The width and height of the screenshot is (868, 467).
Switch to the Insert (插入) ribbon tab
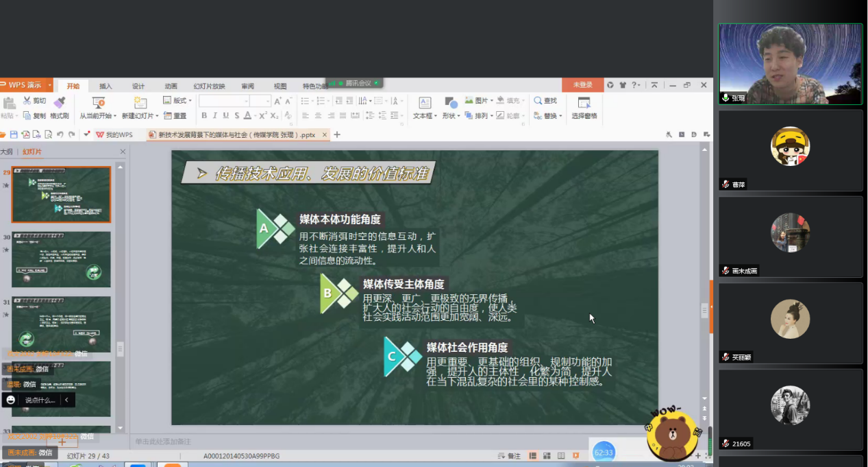pos(106,86)
